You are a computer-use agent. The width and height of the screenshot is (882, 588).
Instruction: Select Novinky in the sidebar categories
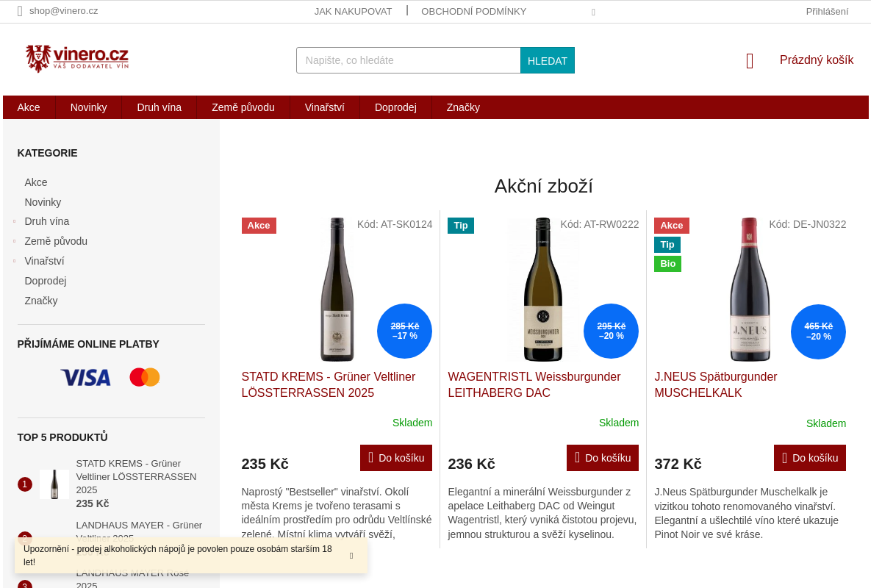pyautogui.click(x=43, y=202)
